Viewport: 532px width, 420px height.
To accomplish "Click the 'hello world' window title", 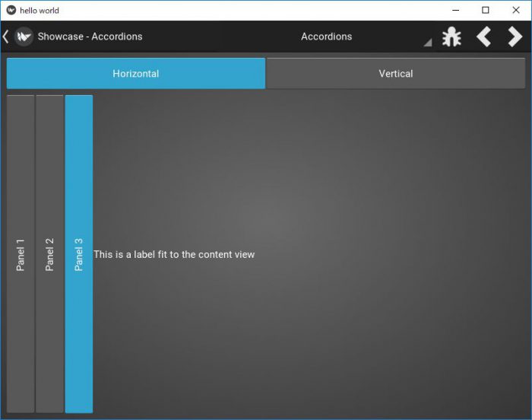I will tap(40, 11).
